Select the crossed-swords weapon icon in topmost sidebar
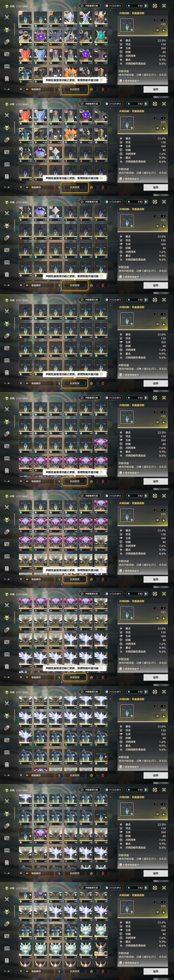This screenshot has width=174, height=980. 7,17
